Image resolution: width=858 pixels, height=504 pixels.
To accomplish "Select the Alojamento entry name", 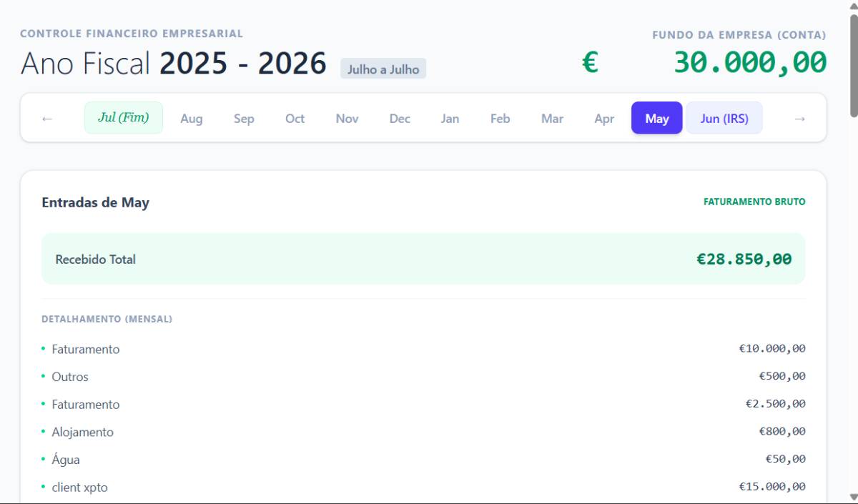I will 82,433.
